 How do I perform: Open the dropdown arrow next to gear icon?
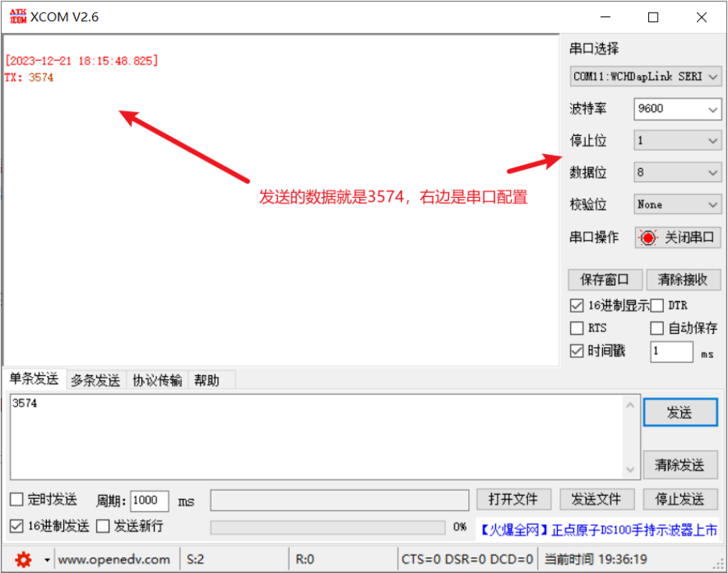pyautogui.click(x=47, y=560)
